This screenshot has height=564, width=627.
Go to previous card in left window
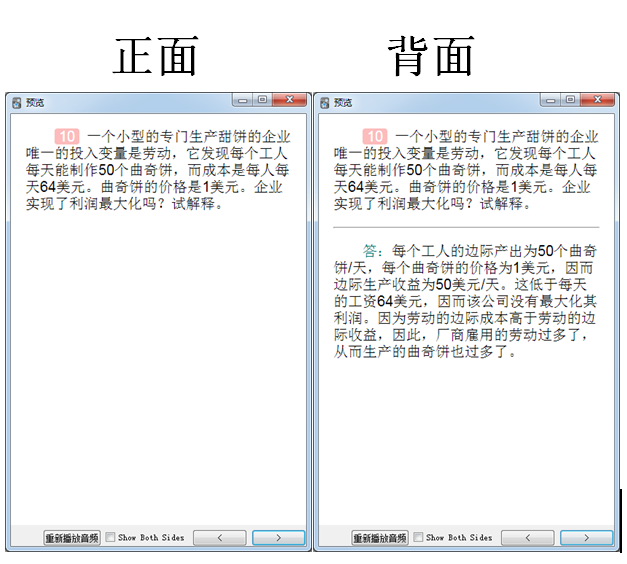click(x=220, y=538)
